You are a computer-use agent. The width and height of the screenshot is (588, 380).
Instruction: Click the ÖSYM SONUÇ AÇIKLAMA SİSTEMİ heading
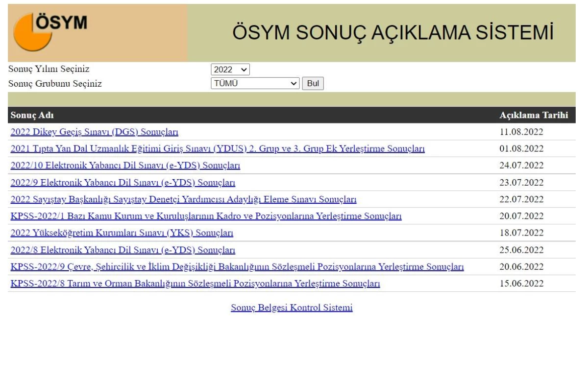coord(393,32)
